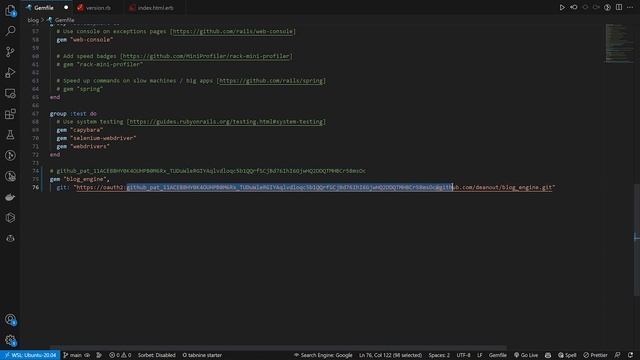Open the Remote Explorer view
The width and height of the screenshot is (640, 360).
click(10, 93)
